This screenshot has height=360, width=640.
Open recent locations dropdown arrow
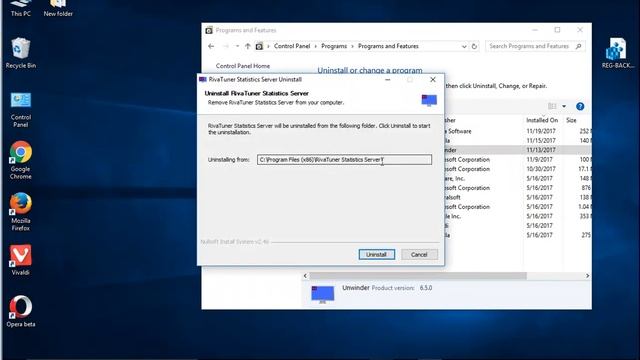pos(237,46)
